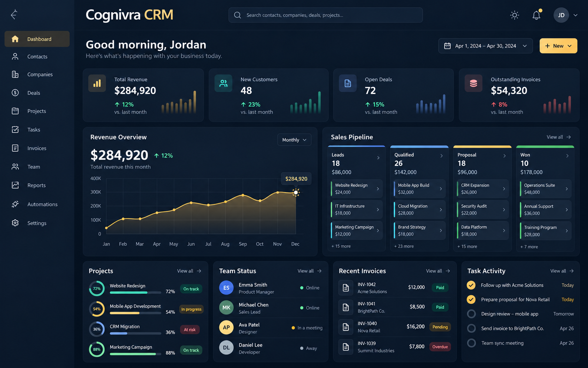Viewport: 588px width, 368px height.
Task: Mark Send invoice to BrightPath Co. done
Action: pos(471,328)
